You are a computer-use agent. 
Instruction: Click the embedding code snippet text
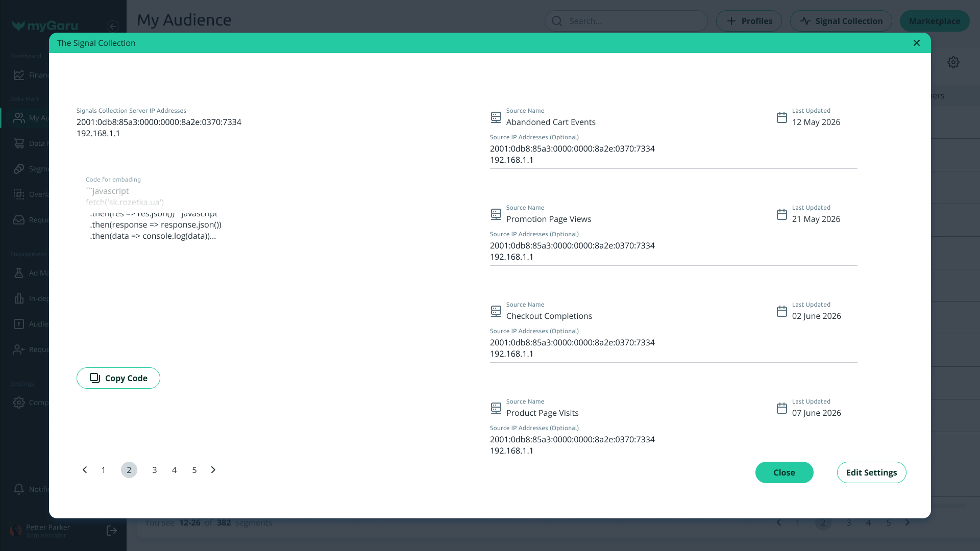pos(153,213)
